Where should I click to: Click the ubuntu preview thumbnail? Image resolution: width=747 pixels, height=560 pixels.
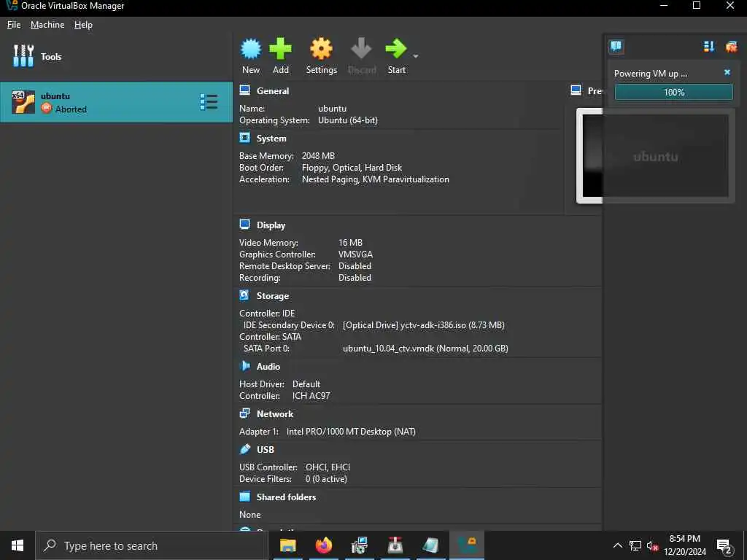coord(655,156)
